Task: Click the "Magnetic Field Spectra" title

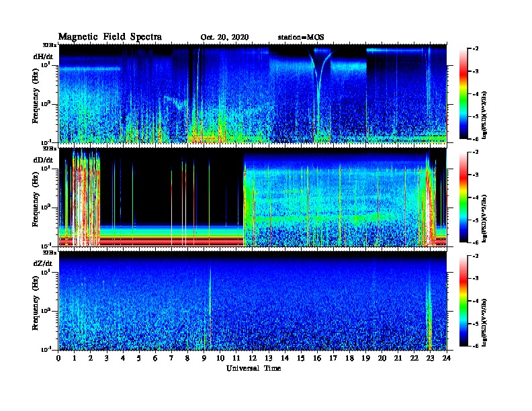Action: [x=110, y=37]
